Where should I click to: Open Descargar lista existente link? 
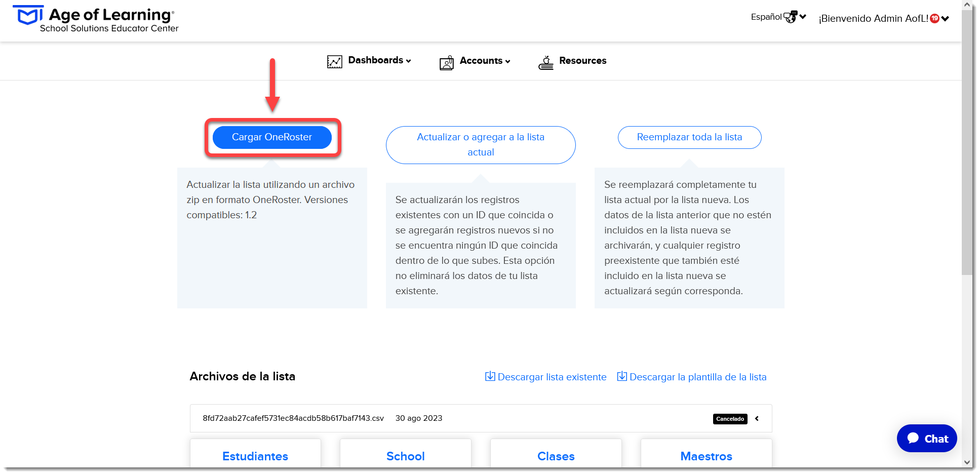(x=545, y=377)
